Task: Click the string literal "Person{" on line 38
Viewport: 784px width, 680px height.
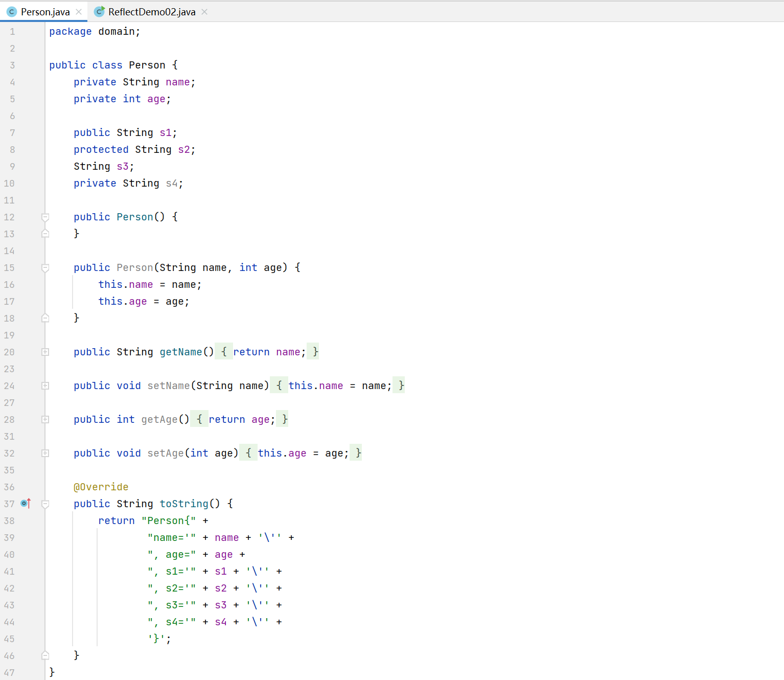Action: (x=169, y=520)
